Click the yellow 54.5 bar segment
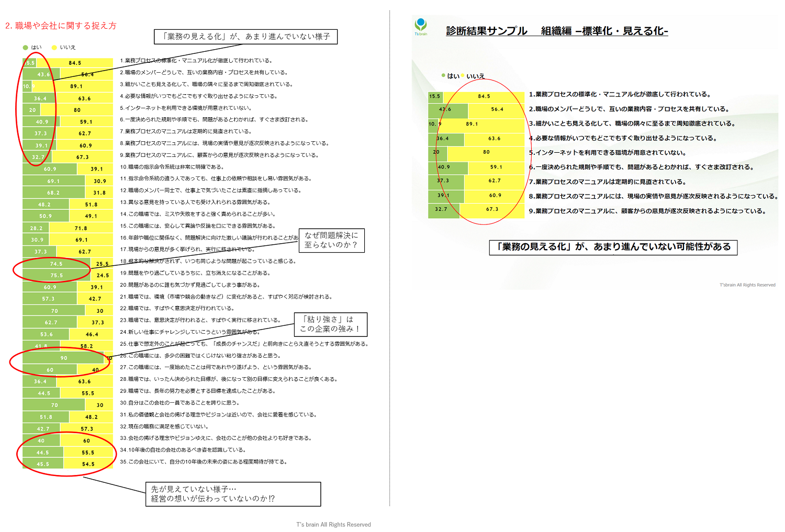 click(88, 464)
